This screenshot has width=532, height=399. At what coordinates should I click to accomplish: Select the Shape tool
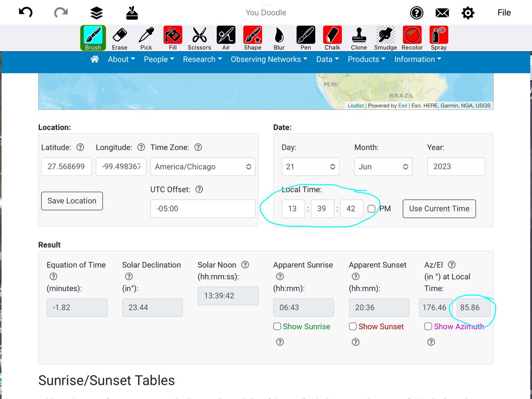click(x=253, y=38)
